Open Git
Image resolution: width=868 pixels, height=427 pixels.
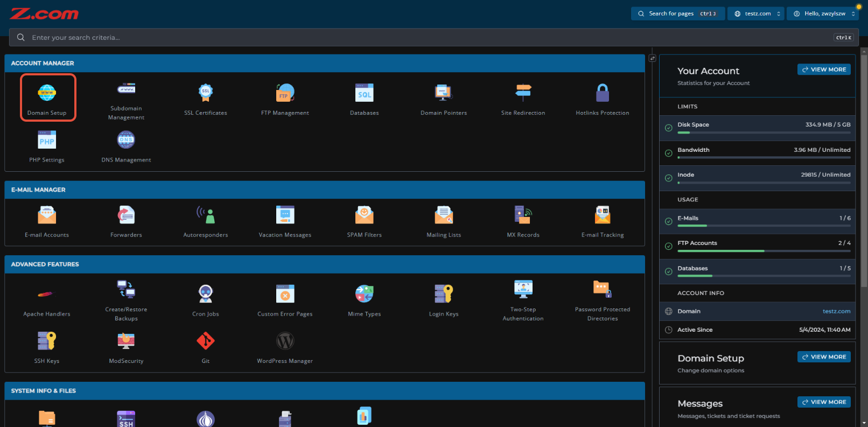[206, 348]
